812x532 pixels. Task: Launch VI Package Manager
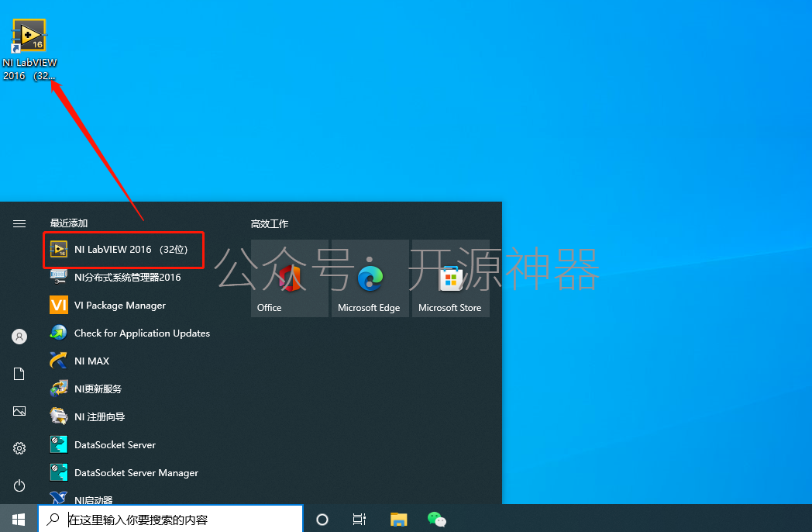click(x=124, y=306)
